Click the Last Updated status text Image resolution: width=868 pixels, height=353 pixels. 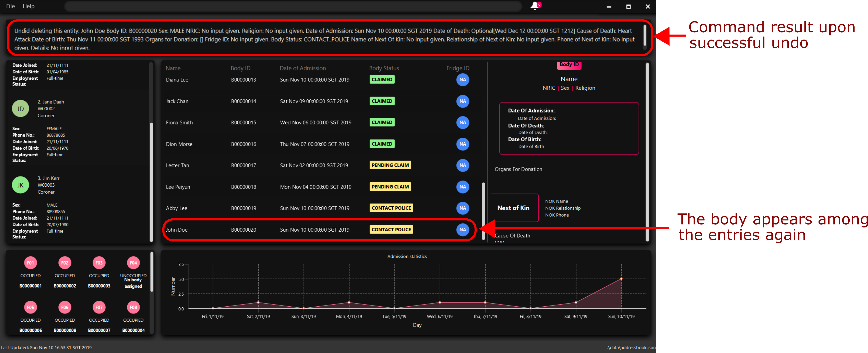(x=46, y=348)
